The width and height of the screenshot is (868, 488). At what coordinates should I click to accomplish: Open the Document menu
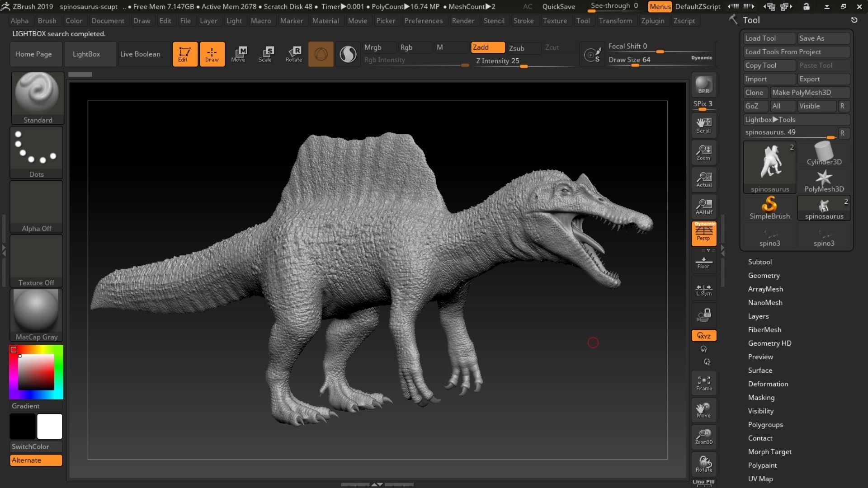coord(108,21)
